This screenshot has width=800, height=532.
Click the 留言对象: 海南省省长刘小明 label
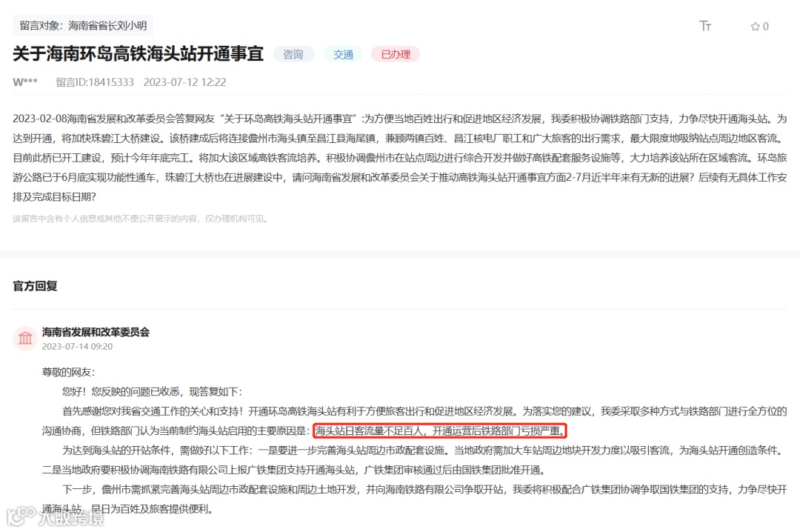coord(83,25)
